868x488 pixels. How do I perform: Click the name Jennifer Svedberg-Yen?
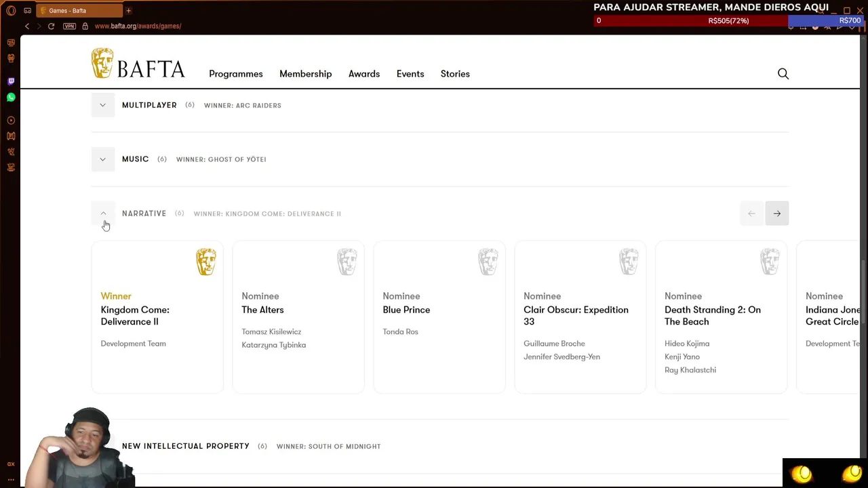[x=561, y=357]
